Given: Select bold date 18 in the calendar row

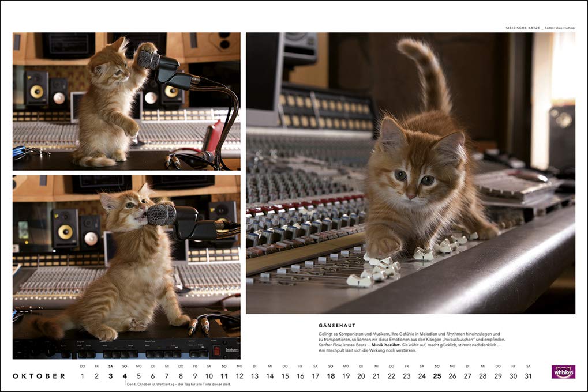Looking at the screenshot, I should click(x=331, y=376).
